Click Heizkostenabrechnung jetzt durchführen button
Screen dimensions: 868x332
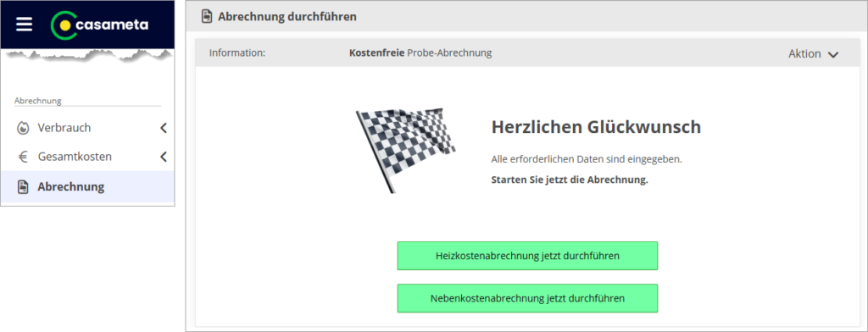pos(527,256)
